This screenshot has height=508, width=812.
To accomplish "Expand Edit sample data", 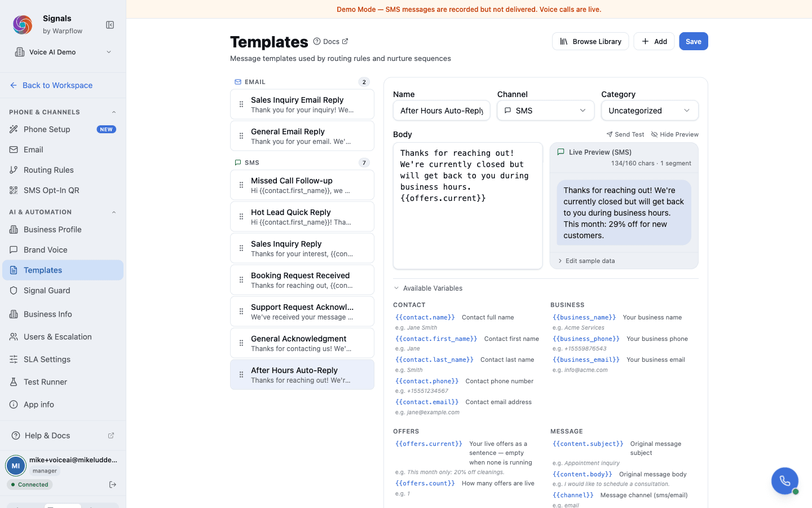I will [586, 261].
